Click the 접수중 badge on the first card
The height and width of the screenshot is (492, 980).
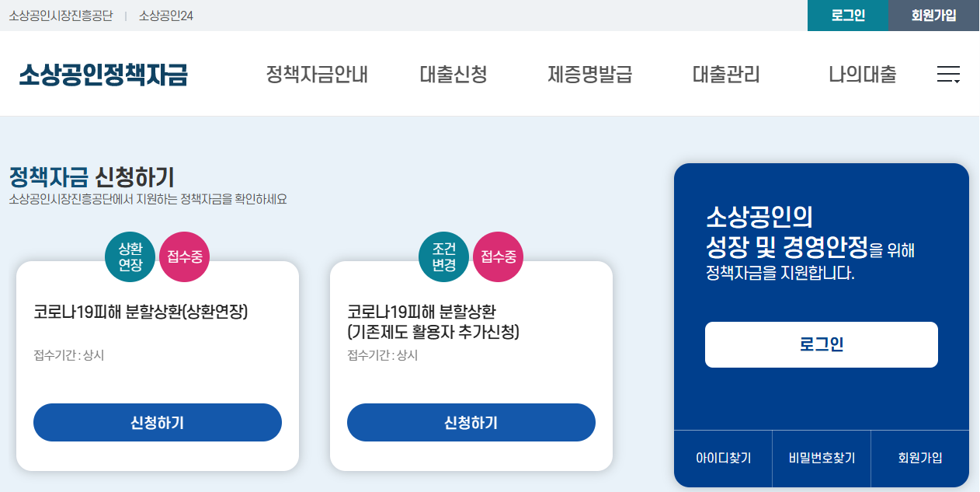pyautogui.click(x=183, y=256)
